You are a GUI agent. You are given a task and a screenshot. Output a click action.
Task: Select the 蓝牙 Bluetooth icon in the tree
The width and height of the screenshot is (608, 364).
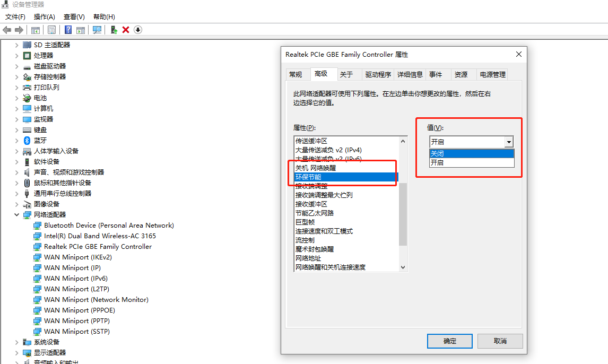point(27,140)
